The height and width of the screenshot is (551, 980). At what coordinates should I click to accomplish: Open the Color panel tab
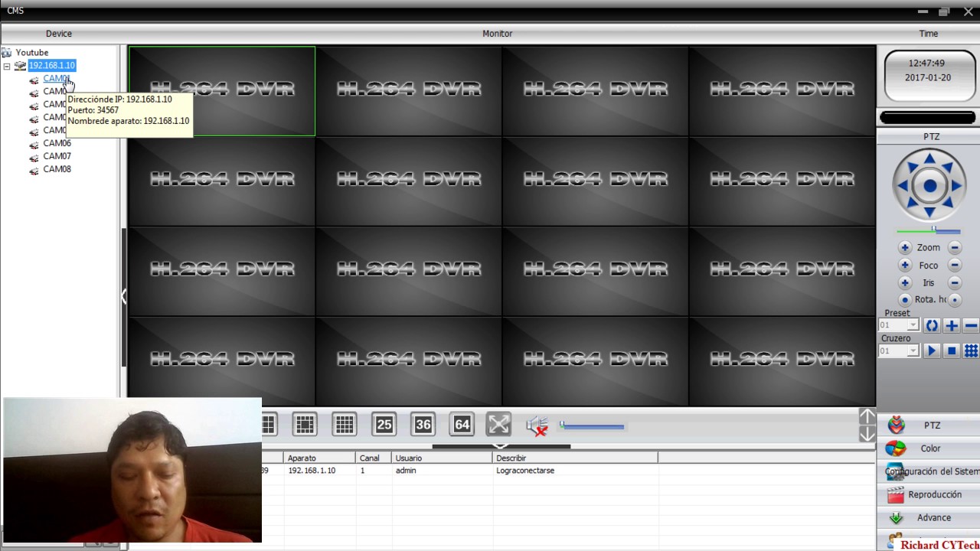click(x=928, y=448)
